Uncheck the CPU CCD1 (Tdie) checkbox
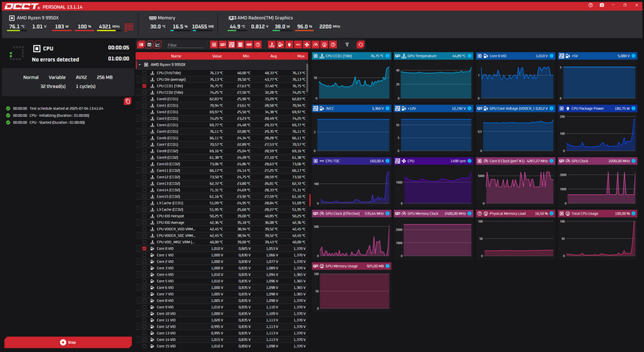Image resolution: width=644 pixels, height=352 pixels. click(145, 86)
